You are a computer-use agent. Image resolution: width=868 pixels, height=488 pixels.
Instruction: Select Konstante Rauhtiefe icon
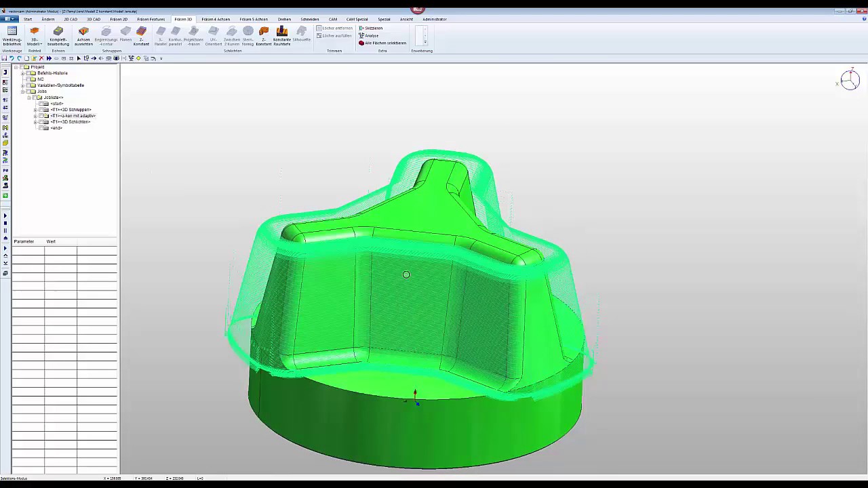coord(282,35)
